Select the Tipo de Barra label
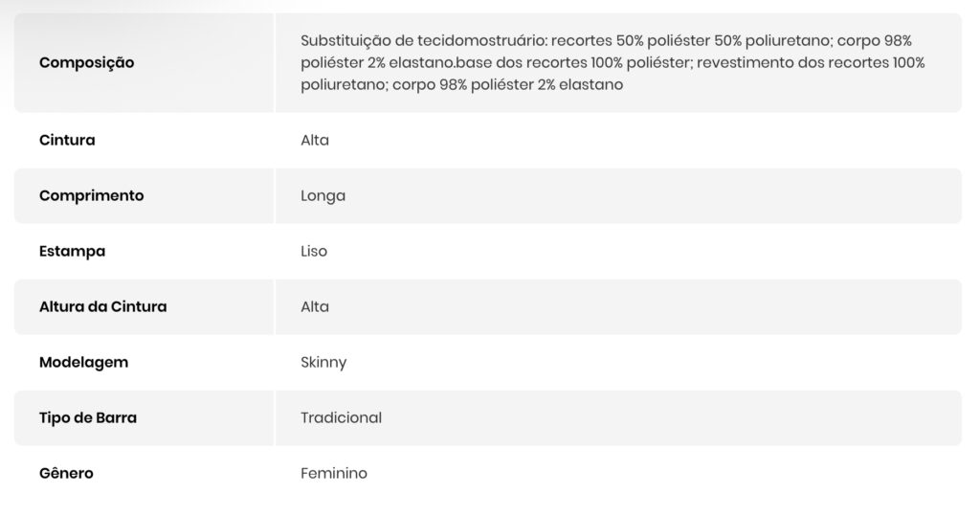Viewport: 980px width, 516px height. coord(88,417)
